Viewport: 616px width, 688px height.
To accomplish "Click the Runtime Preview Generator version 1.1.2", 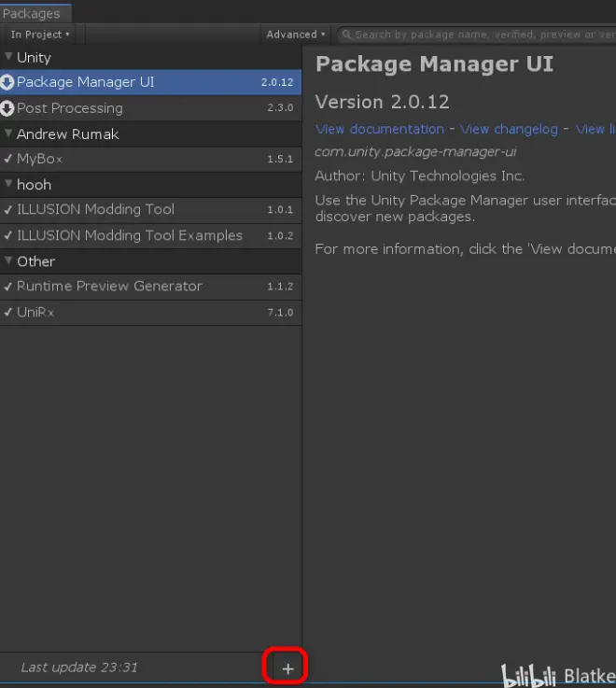I will pos(280,287).
